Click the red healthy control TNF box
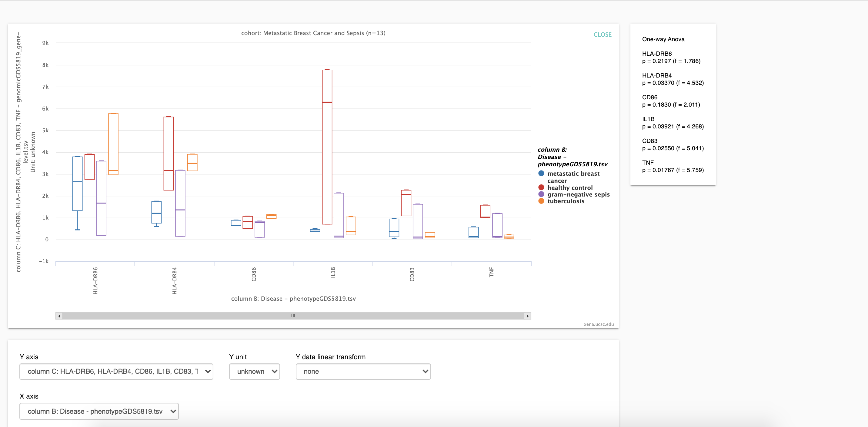The image size is (868, 427). (485, 211)
